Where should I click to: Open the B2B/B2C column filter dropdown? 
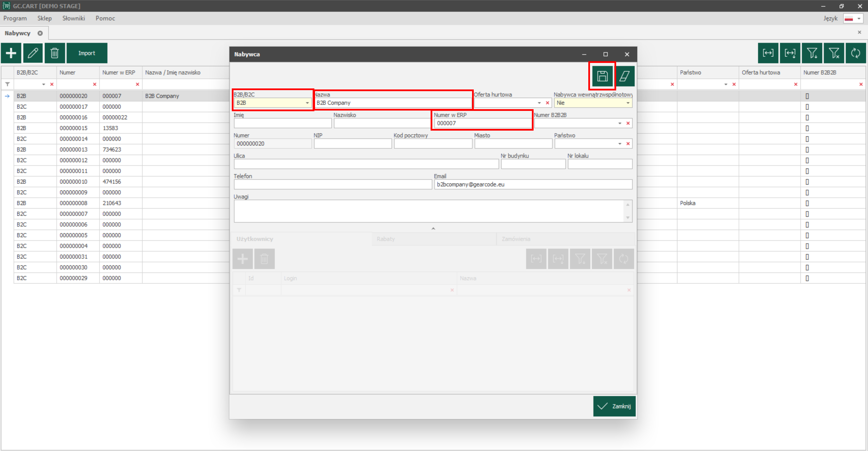pyautogui.click(x=44, y=84)
